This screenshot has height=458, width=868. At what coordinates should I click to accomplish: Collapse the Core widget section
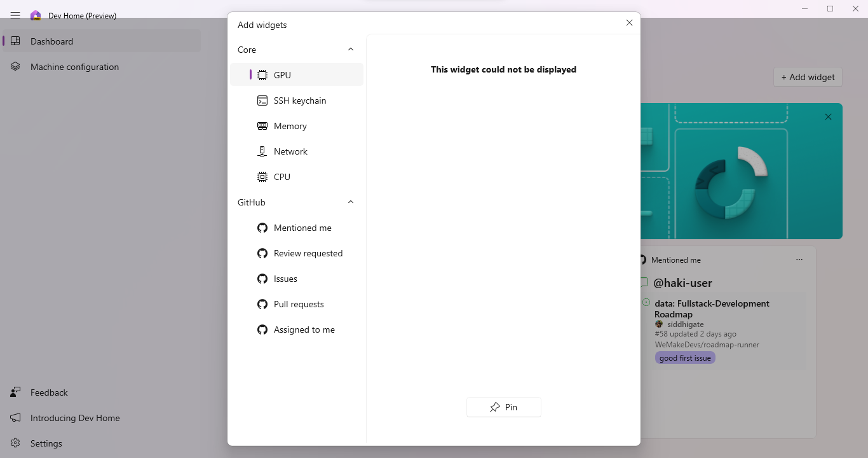(350, 49)
